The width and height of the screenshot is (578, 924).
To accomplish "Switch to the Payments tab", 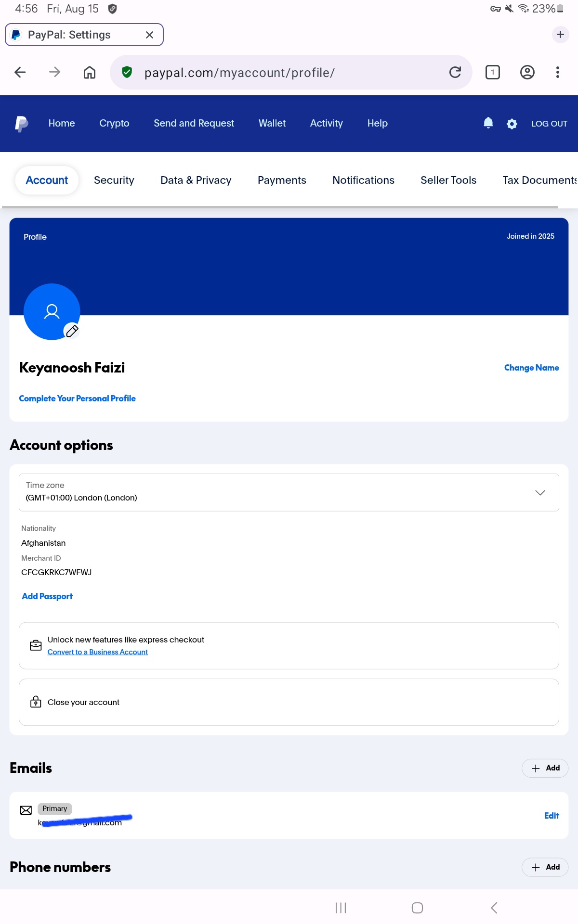I will pos(282,180).
